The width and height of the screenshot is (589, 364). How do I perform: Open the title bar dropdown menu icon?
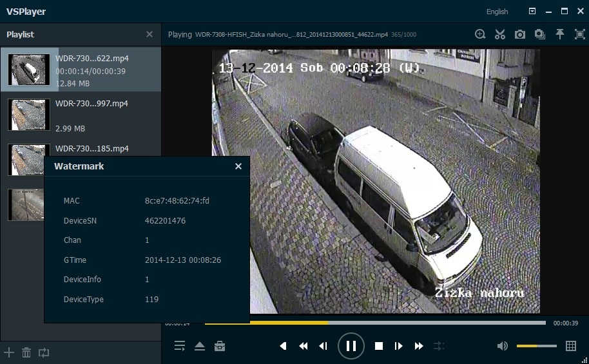click(532, 12)
